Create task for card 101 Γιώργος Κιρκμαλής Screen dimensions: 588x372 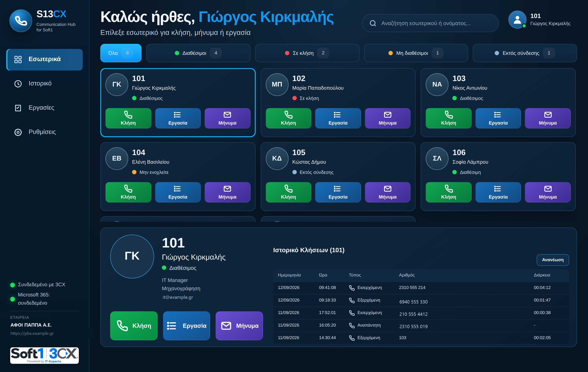tap(178, 118)
